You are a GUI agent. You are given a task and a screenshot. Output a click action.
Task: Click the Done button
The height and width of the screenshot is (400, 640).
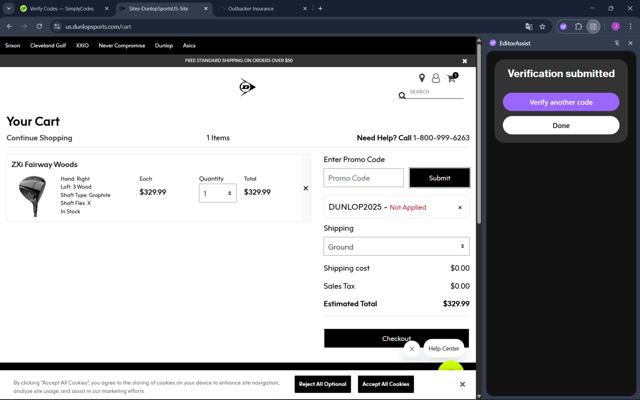(x=561, y=125)
